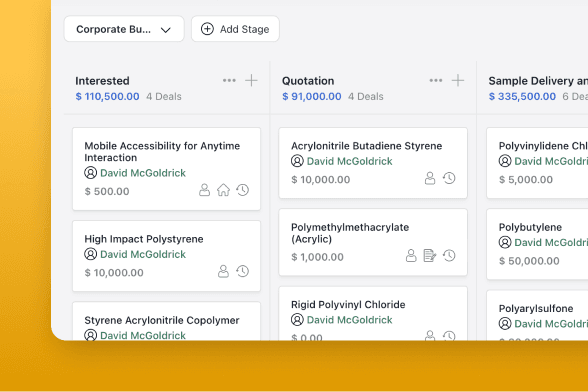Add a deal with Quotation plus icon
588x392 pixels.
pos(458,80)
